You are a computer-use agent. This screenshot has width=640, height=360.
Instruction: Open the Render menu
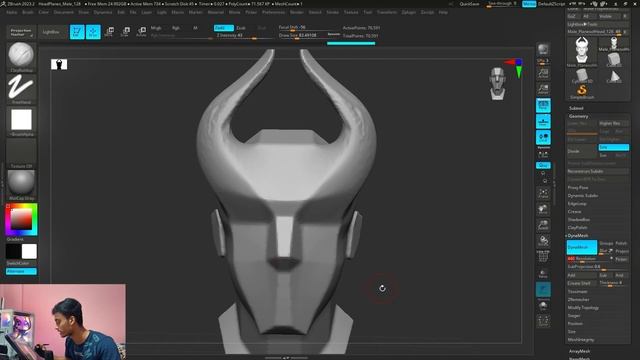click(297, 12)
